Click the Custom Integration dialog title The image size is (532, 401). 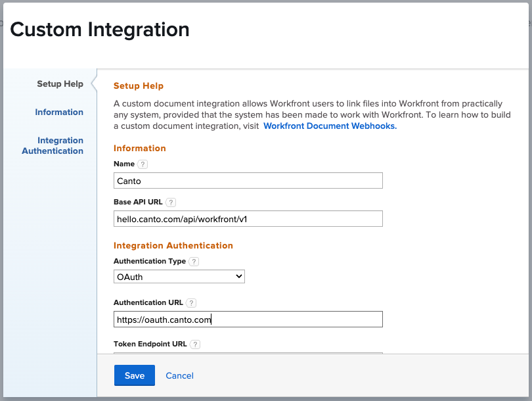(100, 29)
